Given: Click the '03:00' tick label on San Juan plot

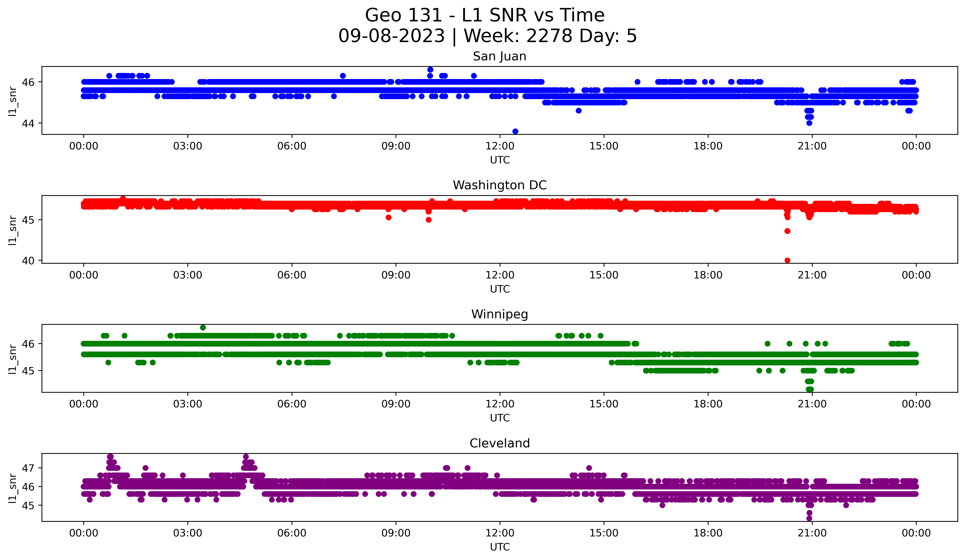Looking at the screenshot, I should click(188, 146).
